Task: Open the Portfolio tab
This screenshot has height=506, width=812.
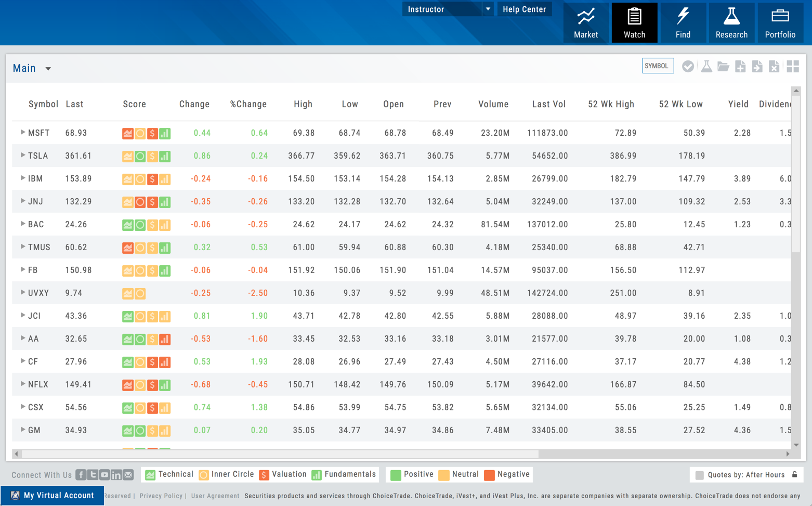Action: click(780, 23)
